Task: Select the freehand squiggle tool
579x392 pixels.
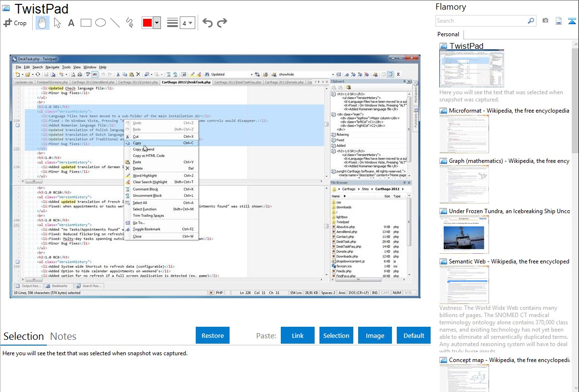Action: [x=130, y=23]
